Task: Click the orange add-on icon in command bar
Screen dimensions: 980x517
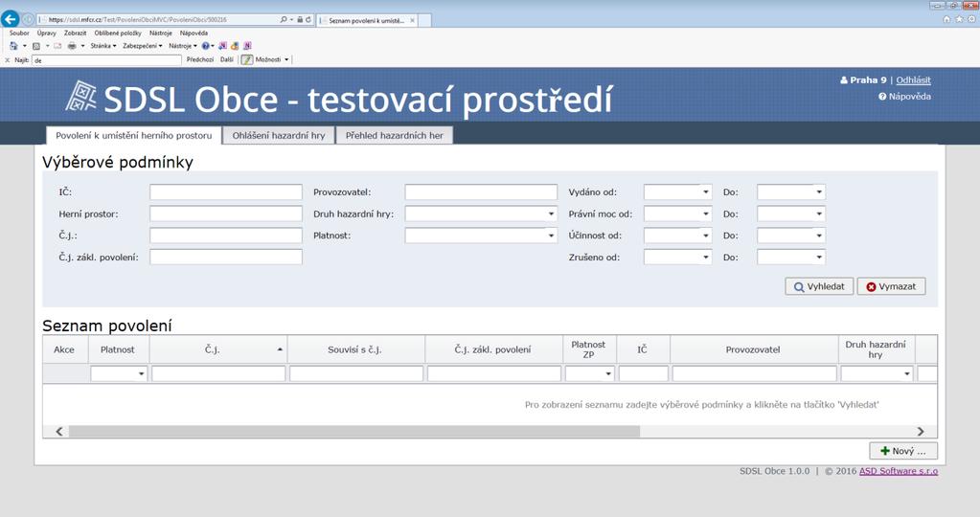Action: (235, 46)
